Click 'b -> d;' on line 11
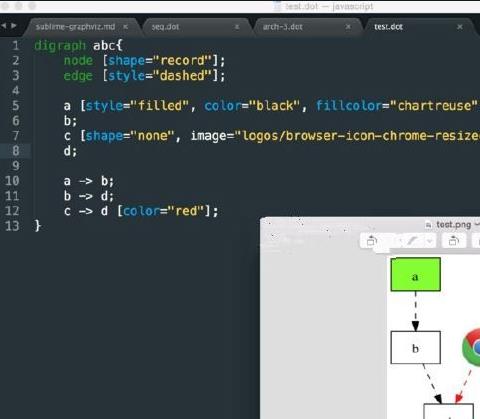The width and height of the screenshot is (480, 419). tap(89, 196)
